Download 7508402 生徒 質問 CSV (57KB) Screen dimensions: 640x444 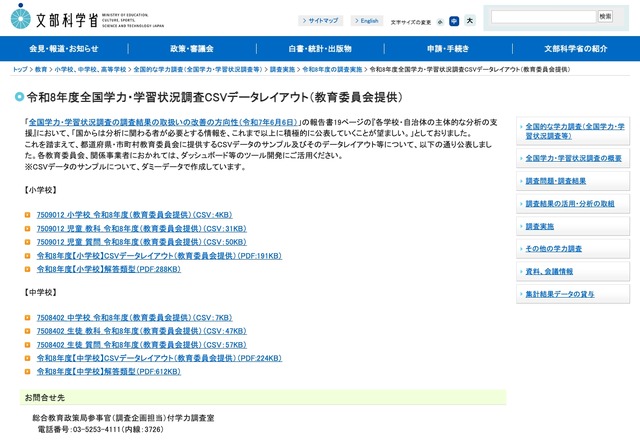(x=142, y=345)
